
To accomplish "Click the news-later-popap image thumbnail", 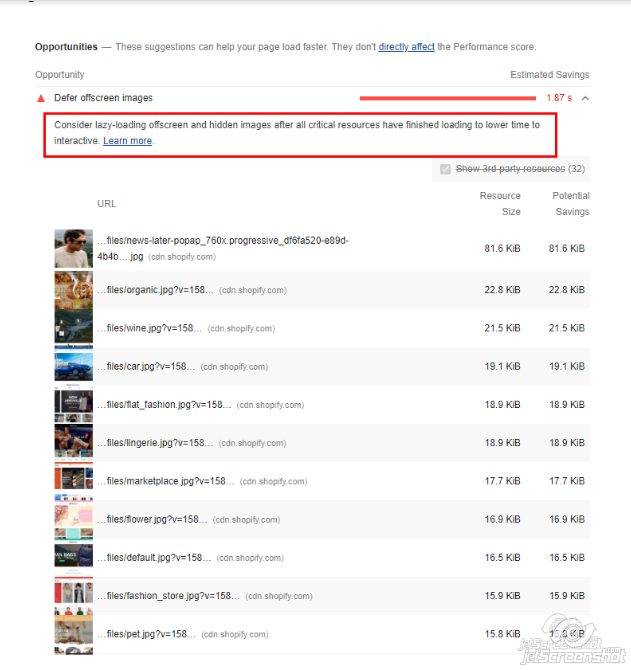I will (x=73, y=248).
